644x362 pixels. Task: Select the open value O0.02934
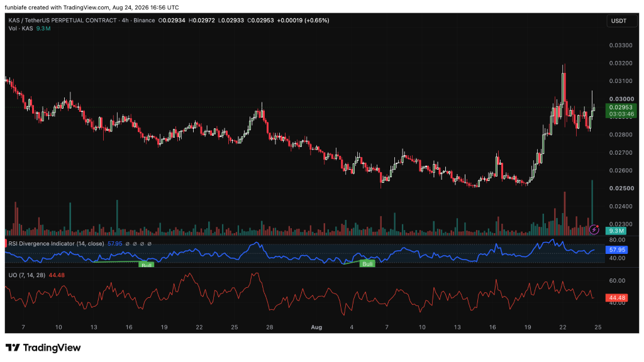click(172, 20)
